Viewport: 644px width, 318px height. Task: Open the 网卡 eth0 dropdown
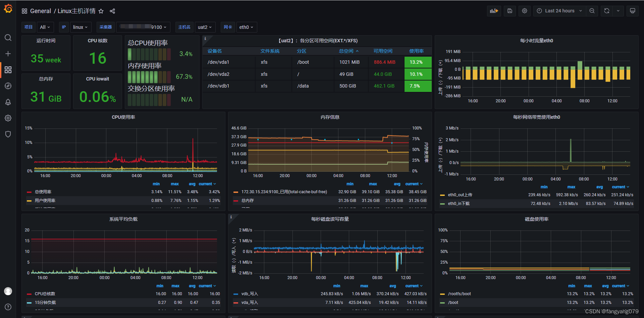coord(246,27)
